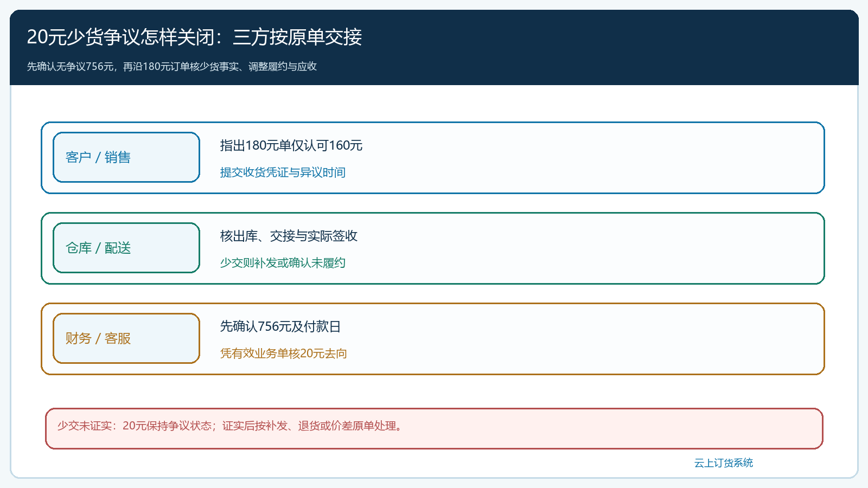Click the text 指出180元单仅认可160元

pyautogui.click(x=291, y=145)
